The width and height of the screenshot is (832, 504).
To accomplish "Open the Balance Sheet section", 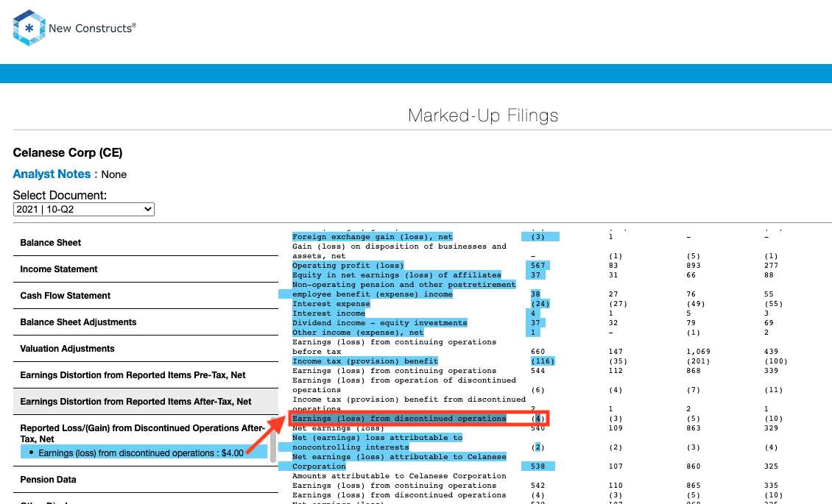I will pyautogui.click(x=145, y=243).
